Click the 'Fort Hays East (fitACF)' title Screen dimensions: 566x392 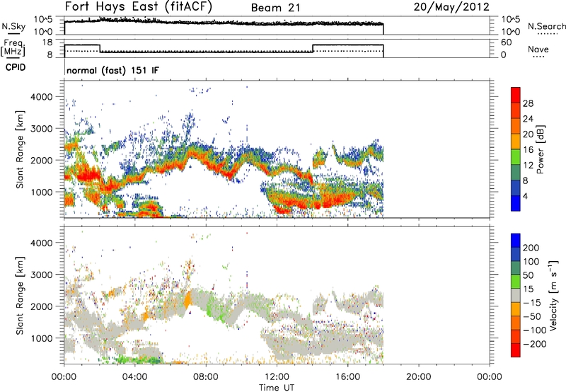coord(139,6)
